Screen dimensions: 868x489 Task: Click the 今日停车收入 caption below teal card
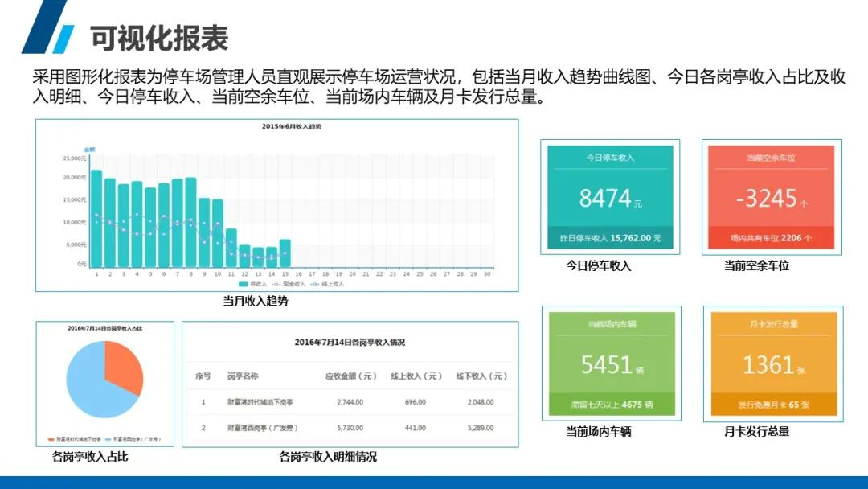[599, 266]
